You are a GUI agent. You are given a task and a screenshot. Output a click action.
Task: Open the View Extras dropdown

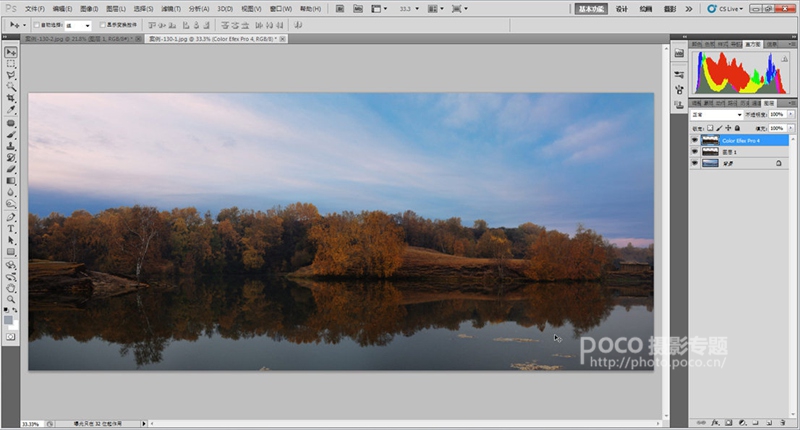[379, 9]
